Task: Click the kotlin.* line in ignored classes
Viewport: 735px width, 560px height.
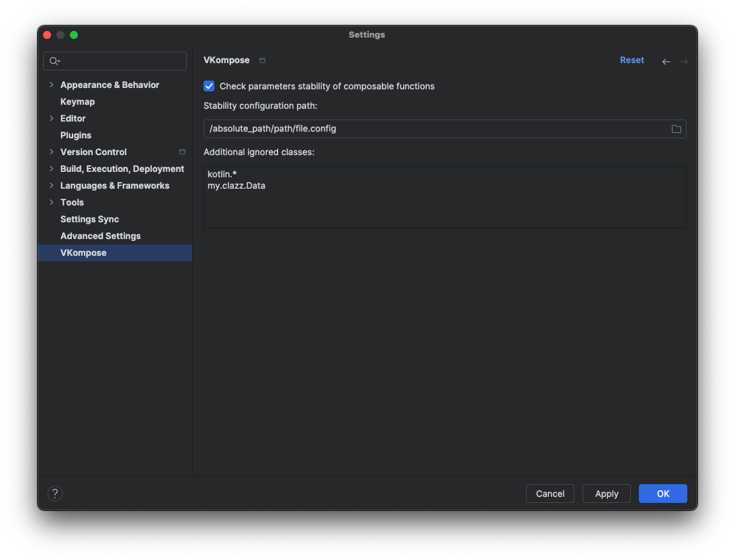Action: point(222,175)
